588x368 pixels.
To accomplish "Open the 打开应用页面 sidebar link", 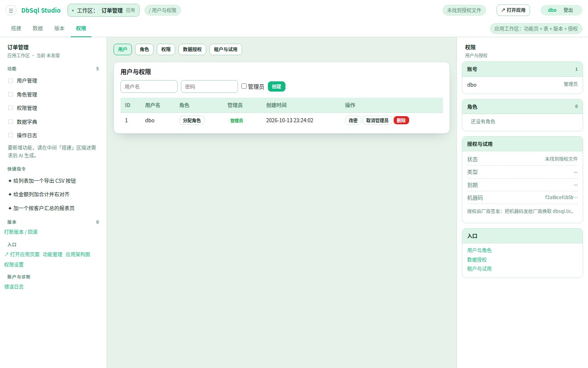I will [x=22, y=254].
